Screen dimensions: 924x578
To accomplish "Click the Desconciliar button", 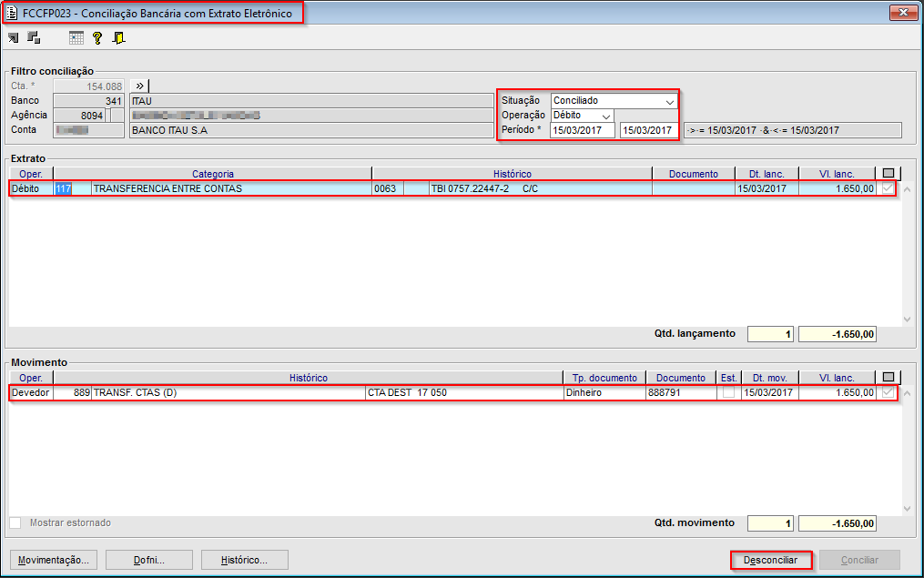I will (771, 560).
